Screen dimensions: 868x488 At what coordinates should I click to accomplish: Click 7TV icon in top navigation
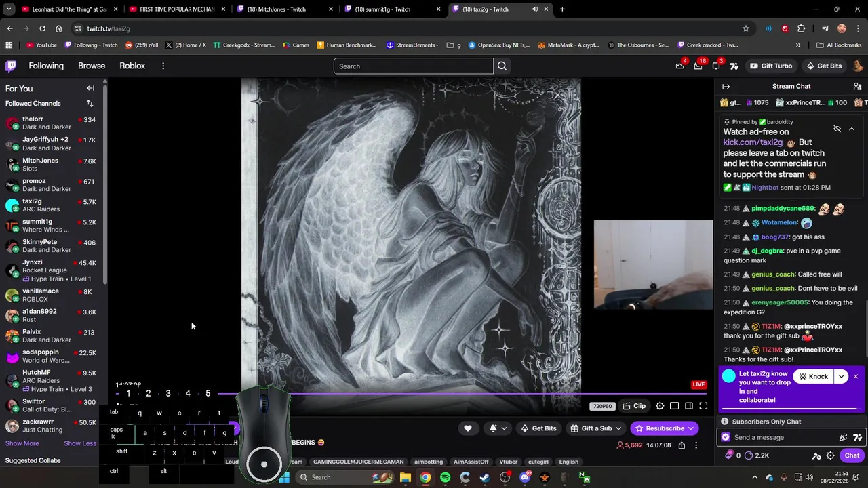(x=734, y=66)
